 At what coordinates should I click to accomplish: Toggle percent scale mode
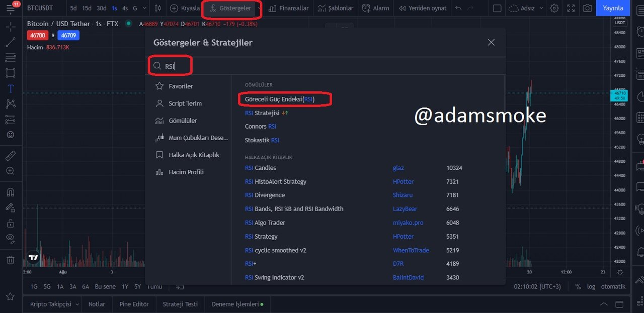tap(578, 286)
